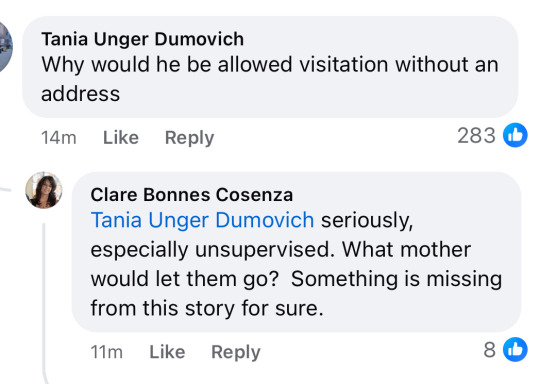Open Clare Bonnes Cosenza's profile picture
The height and width of the screenshot is (384, 540).
tap(44, 190)
